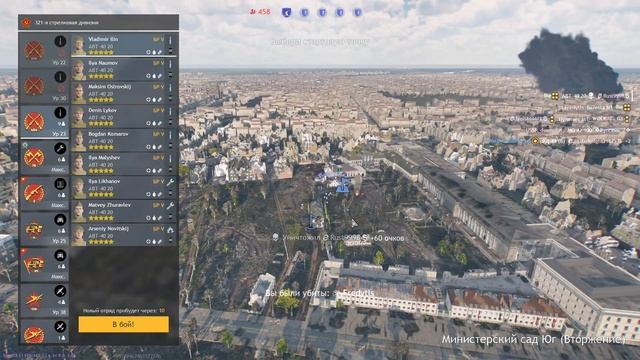Click the 'SP V' rank on Ilya Naumov's row
Image resolution: width=640 pixels, height=360 pixels.
click(x=158, y=63)
